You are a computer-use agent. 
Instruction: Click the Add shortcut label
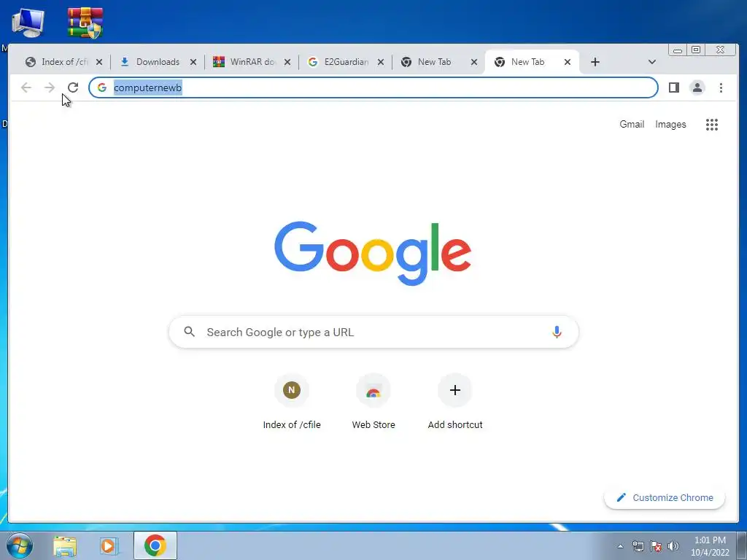click(455, 425)
